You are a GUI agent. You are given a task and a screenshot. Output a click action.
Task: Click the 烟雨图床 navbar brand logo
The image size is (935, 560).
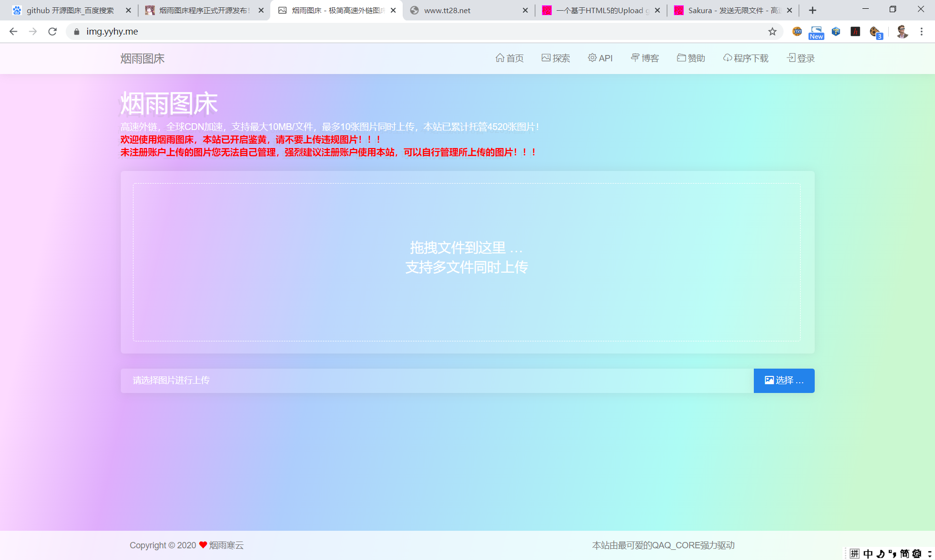tap(143, 58)
